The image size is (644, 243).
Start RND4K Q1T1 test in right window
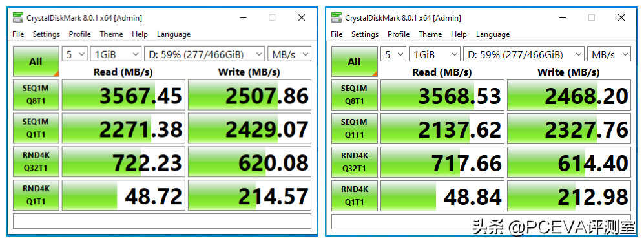355,195
